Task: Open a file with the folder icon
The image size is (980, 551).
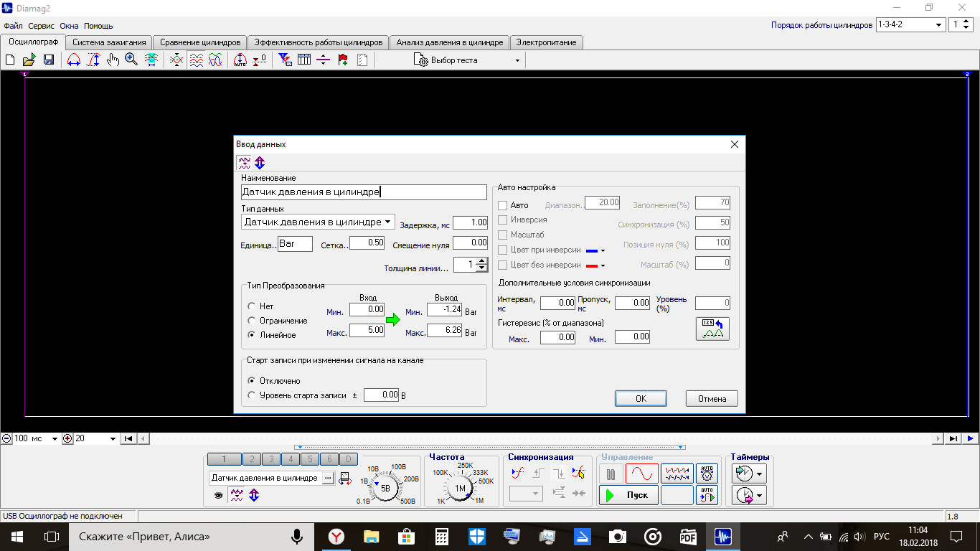Action: (x=29, y=60)
